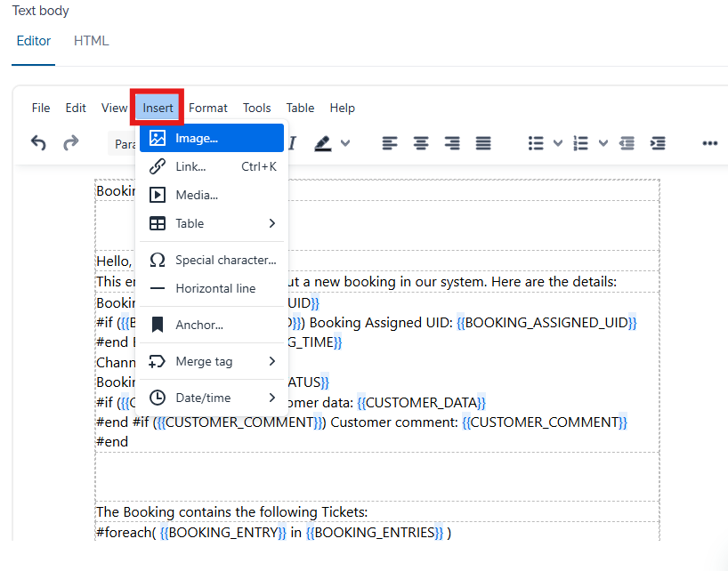Open the paragraph format dropdown
The image size is (728, 571).
pos(124,144)
